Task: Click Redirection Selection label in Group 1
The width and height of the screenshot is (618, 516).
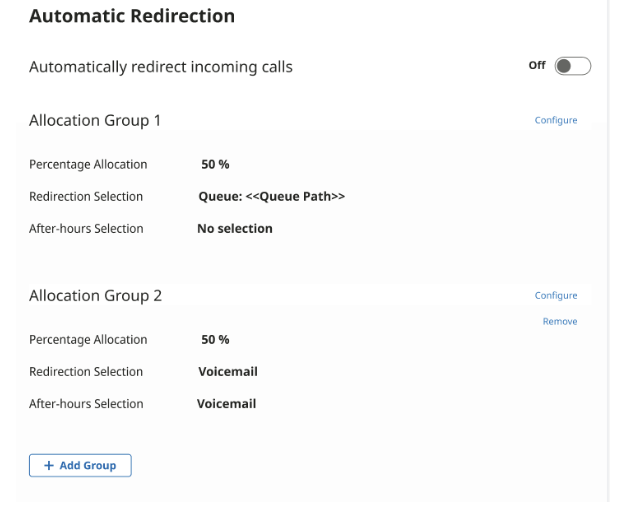Action: tap(86, 197)
